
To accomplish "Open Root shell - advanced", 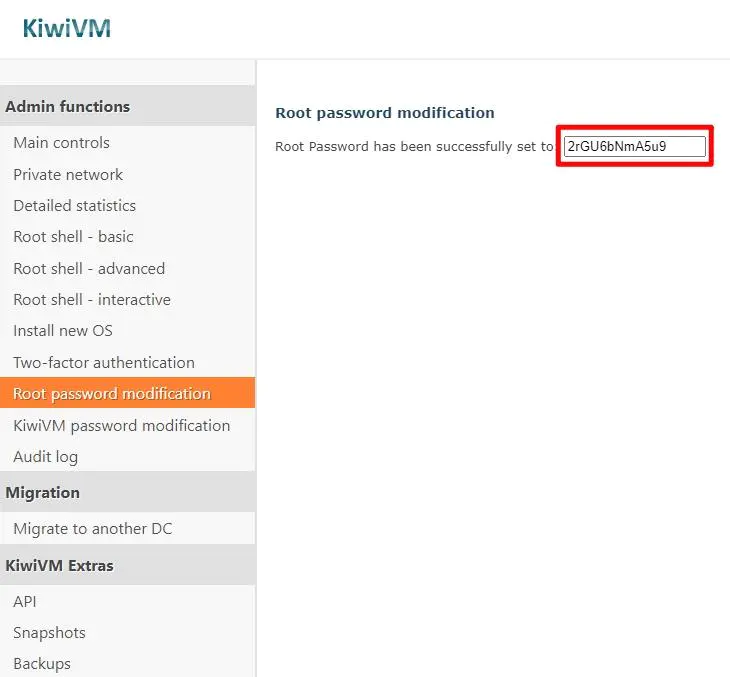I will [89, 268].
